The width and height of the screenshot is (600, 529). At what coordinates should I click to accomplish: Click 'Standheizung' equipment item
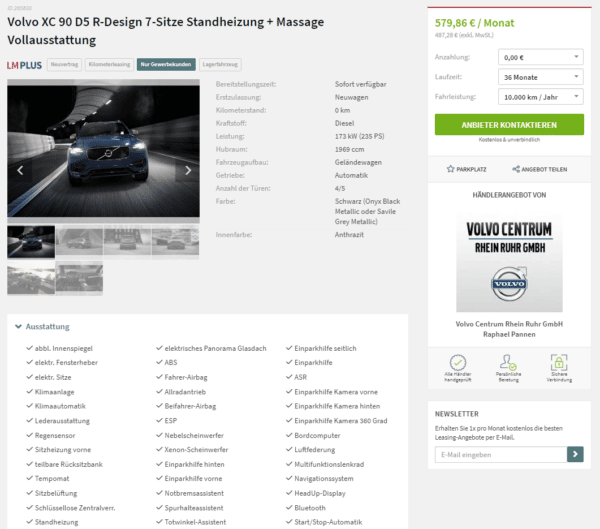click(x=57, y=522)
